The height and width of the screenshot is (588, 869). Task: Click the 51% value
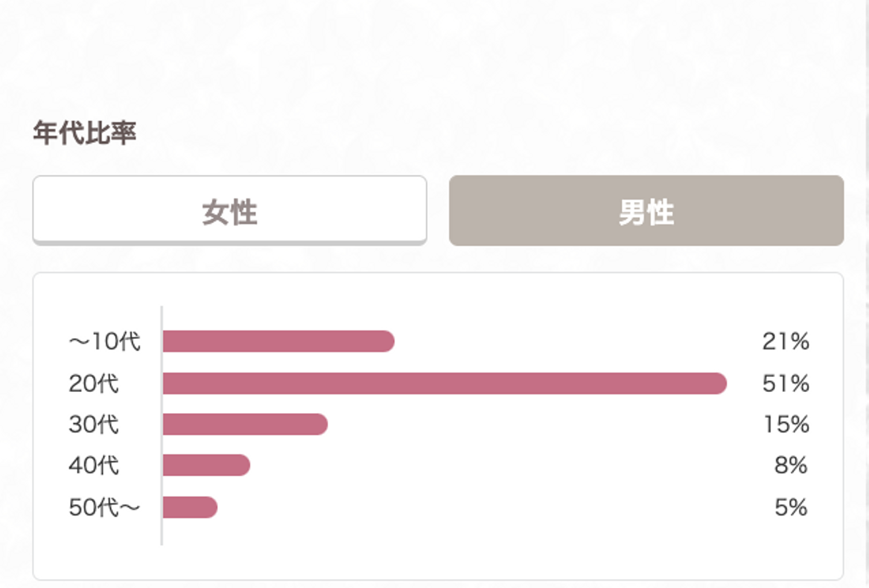click(x=785, y=384)
